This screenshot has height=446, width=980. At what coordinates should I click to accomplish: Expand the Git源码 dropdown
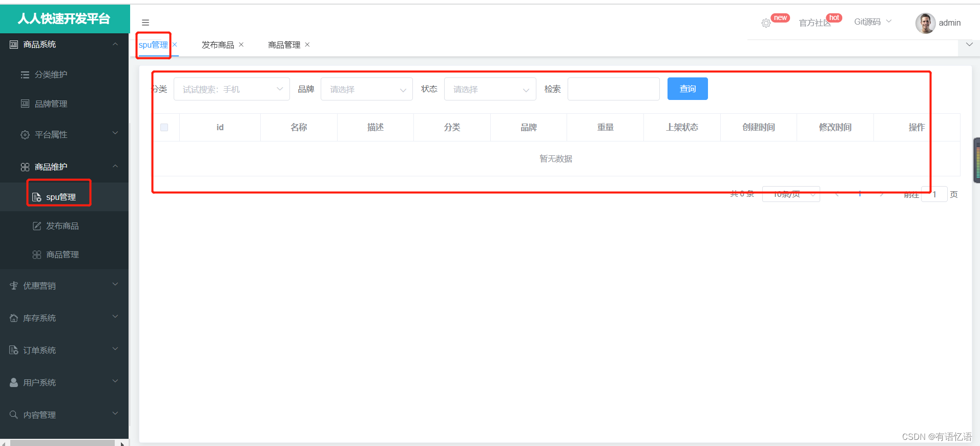pos(873,22)
